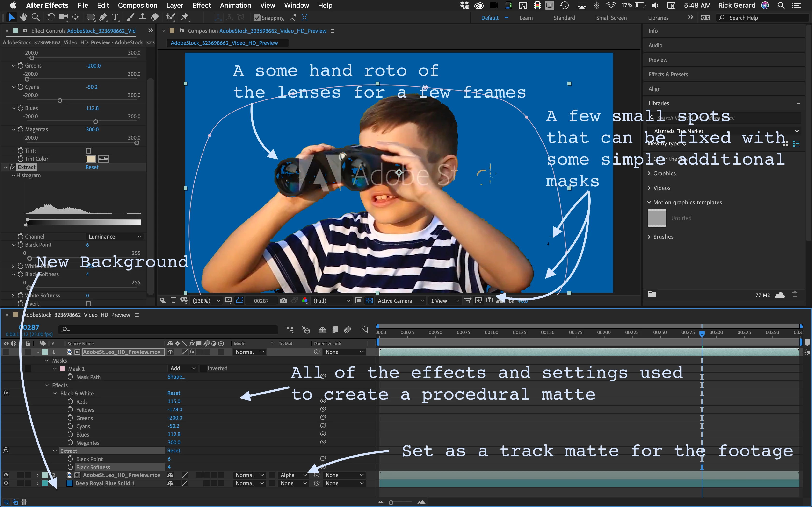Select the Rotation tool

[x=51, y=17]
